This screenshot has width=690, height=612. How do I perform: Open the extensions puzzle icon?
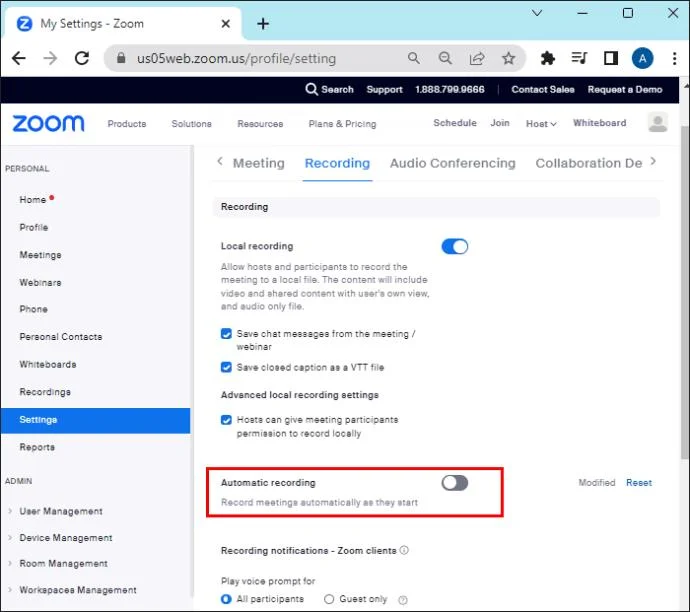tap(547, 58)
